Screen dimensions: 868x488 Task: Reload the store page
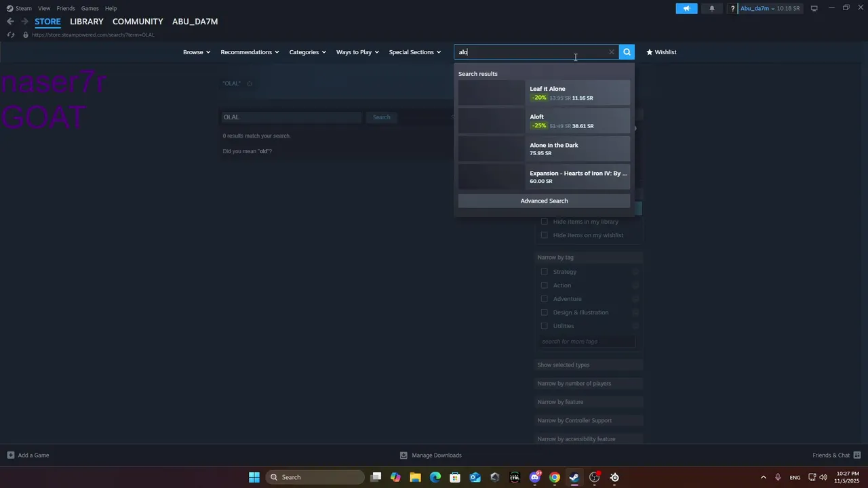10,35
